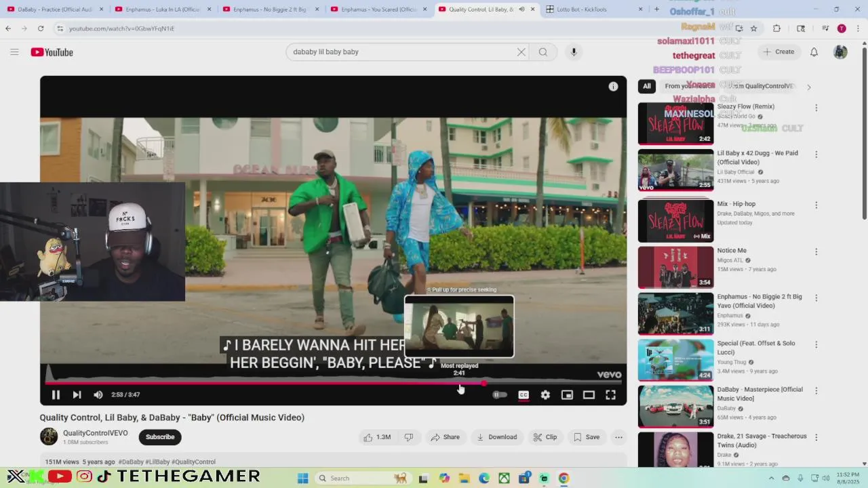Open the account avatar menu
This screenshot has width=868, height=488.
pos(840,52)
